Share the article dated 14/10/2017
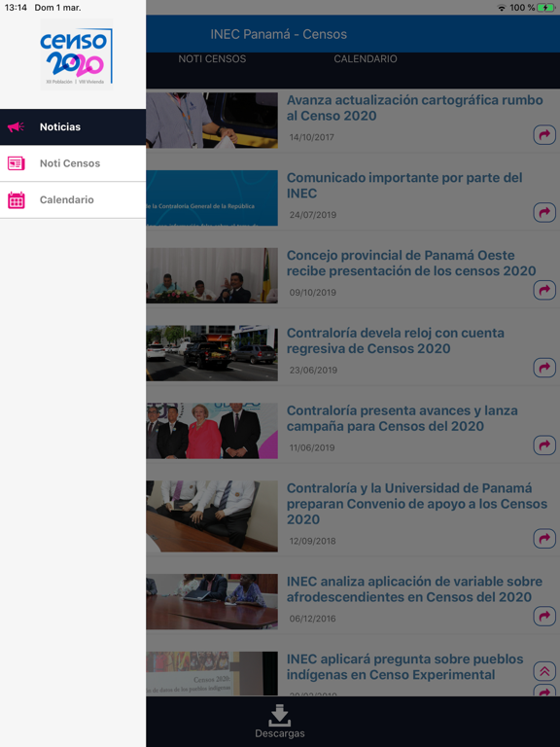Viewport: 560px width, 747px height. coord(544,135)
